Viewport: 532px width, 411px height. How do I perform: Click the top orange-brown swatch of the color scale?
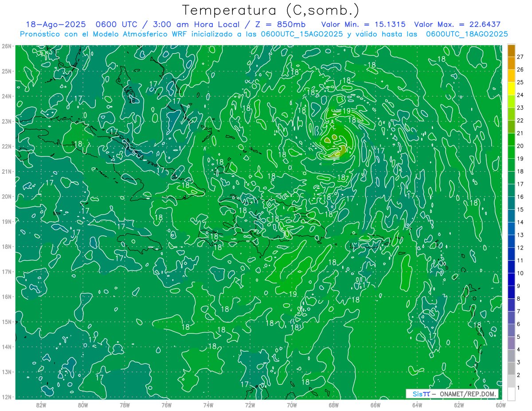tap(511, 51)
